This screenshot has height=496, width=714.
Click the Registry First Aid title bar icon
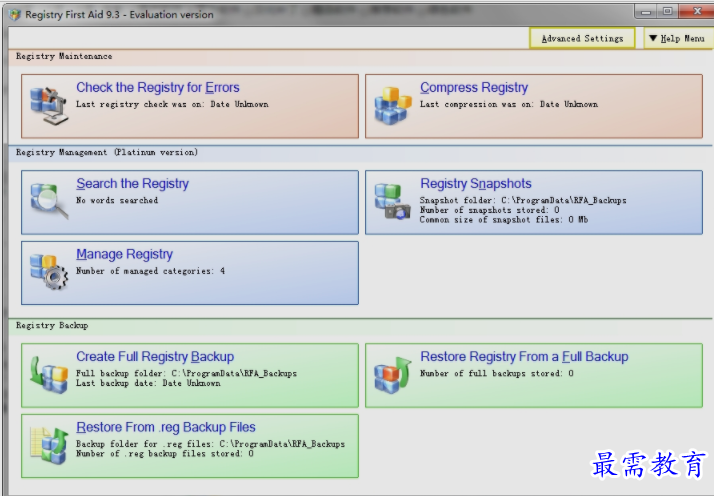(15, 15)
